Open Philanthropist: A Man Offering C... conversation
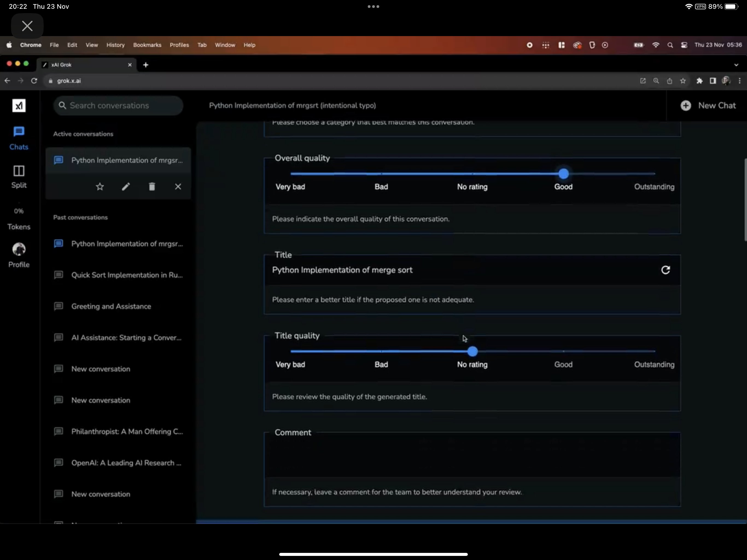747x560 pixels. coord(118,431)
